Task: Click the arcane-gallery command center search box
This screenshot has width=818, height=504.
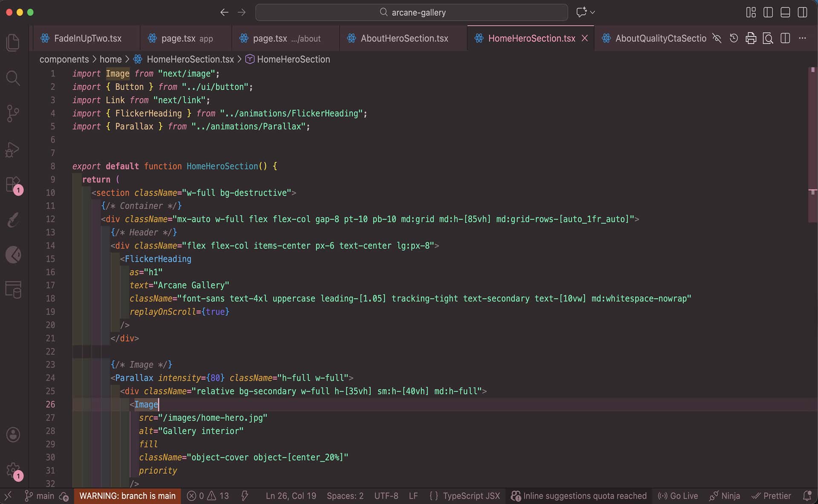Action: click(412, 12)
